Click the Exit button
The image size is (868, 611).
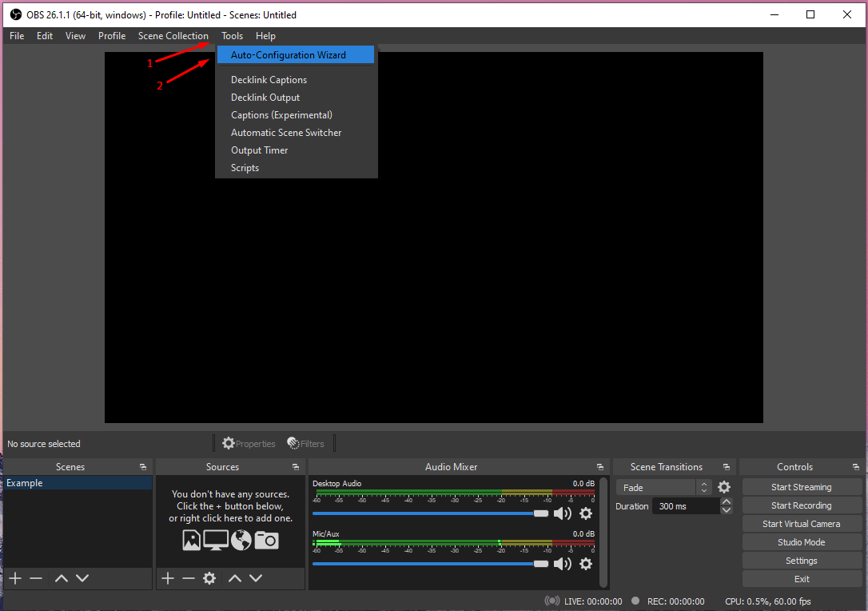tap(802, 579)
